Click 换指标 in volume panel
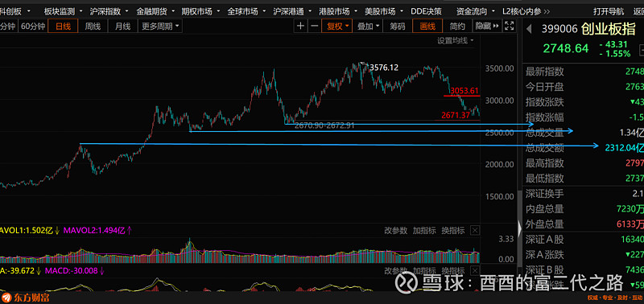This screenshot has height=304, width=644. tap(453, 230)
